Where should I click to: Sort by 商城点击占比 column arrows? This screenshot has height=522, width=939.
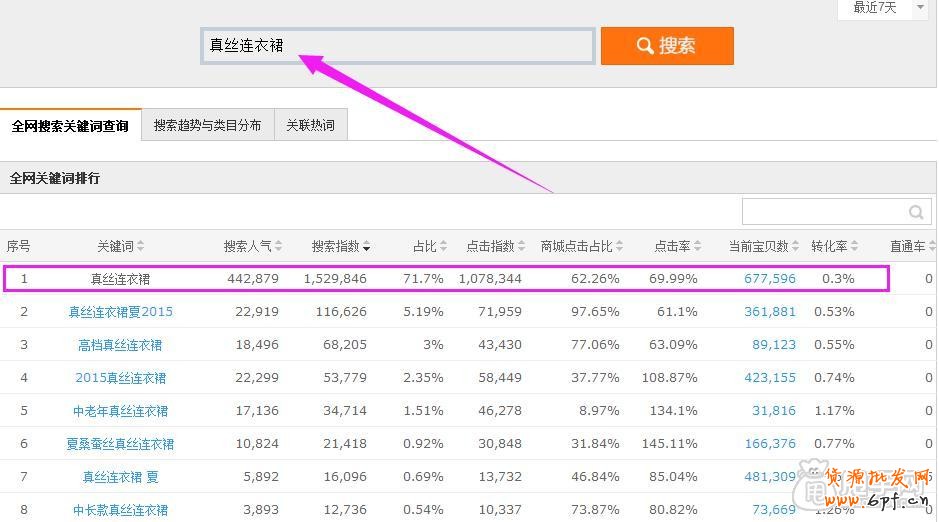pos(620,246)
